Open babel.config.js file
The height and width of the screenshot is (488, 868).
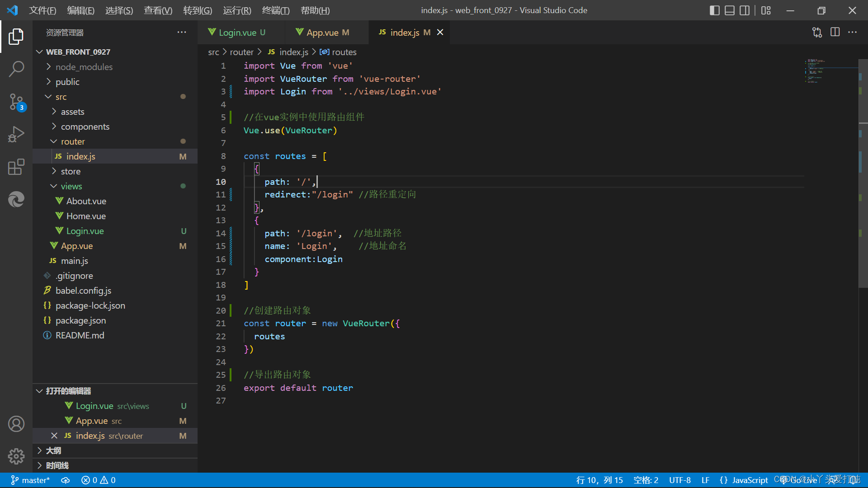click(x=83, y=291)
